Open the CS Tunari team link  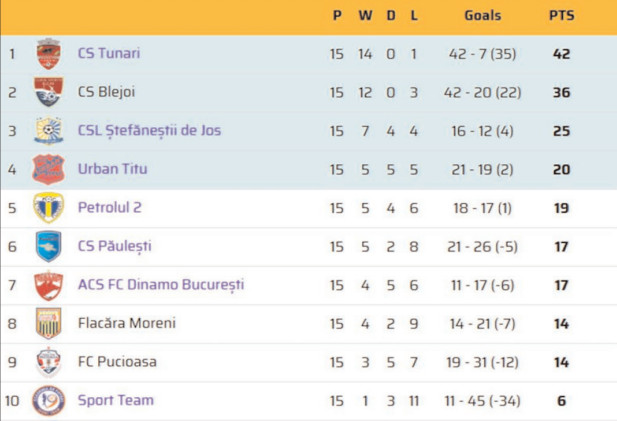109,53
